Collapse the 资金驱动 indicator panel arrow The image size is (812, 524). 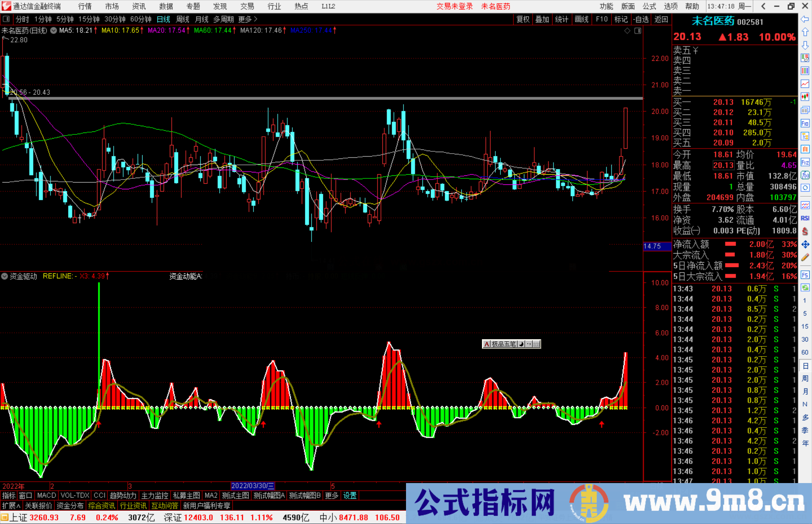click(x=5, y=276)
